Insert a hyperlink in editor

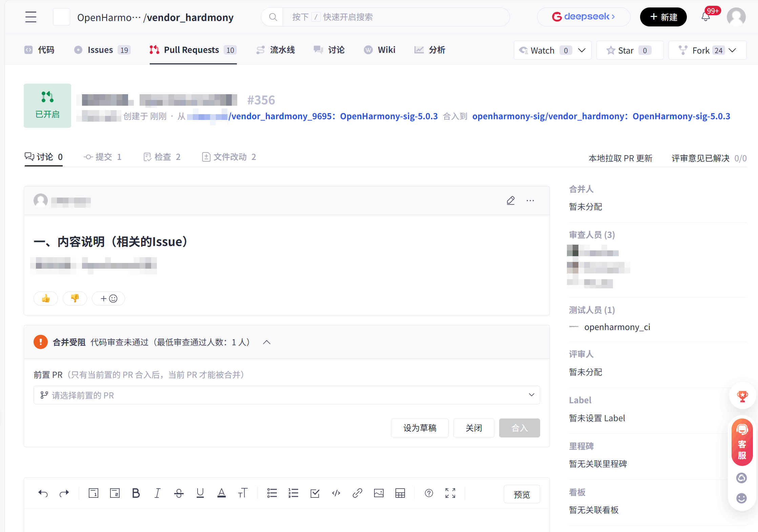click(357, 493)
